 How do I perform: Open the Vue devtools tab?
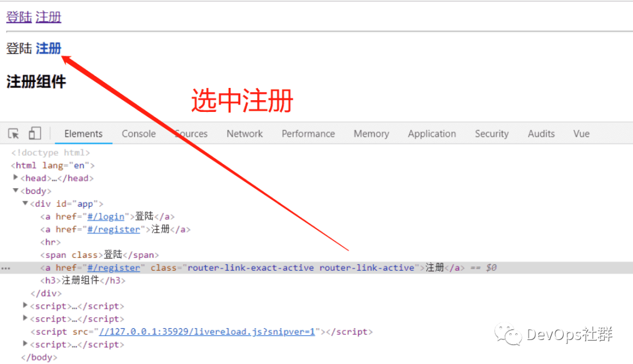click(x=581, y=134)
